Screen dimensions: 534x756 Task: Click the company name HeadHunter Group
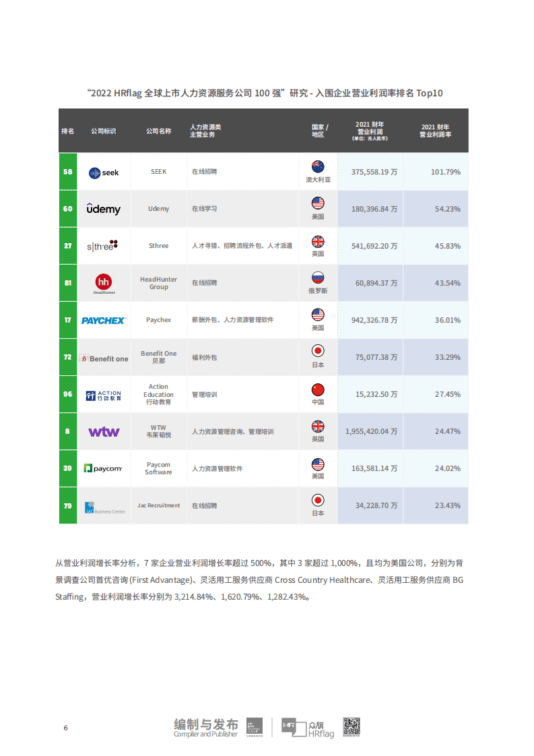pyautogui.click(x=158, y=283)
